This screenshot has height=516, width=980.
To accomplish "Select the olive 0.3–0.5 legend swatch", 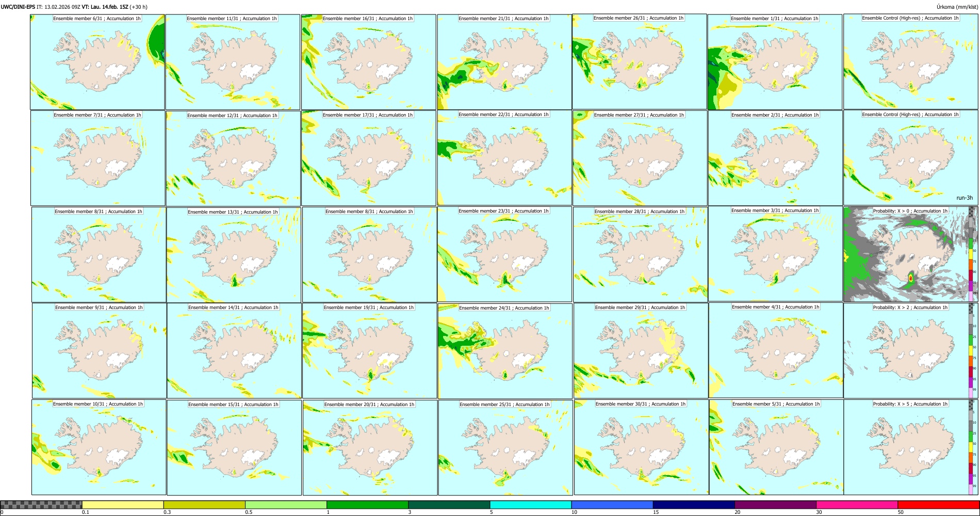I will (204, 505).
